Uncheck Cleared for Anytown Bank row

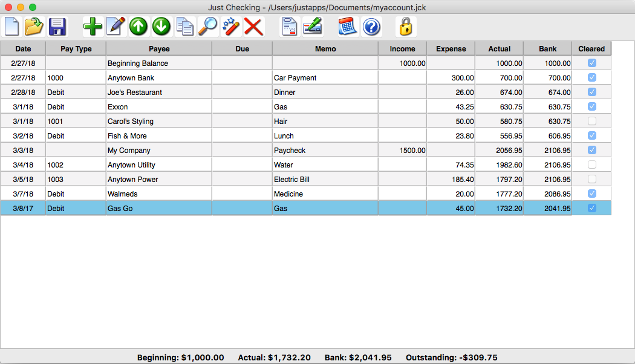point(591,77)
